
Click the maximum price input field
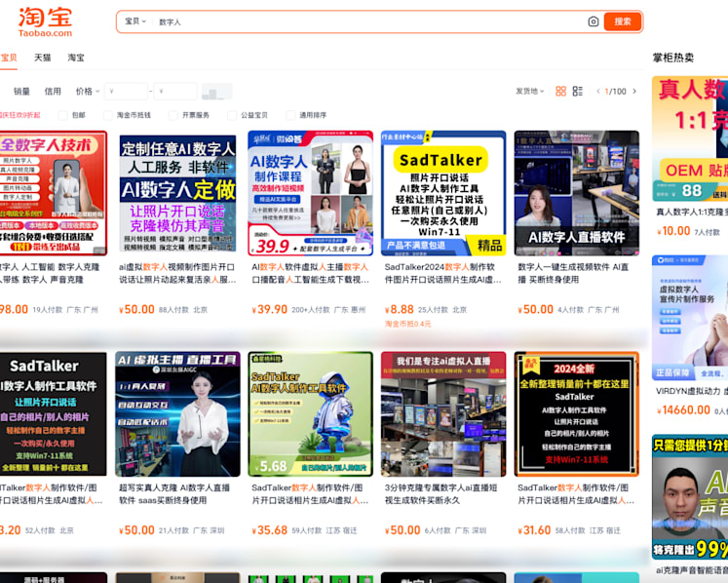coord(175,92)
